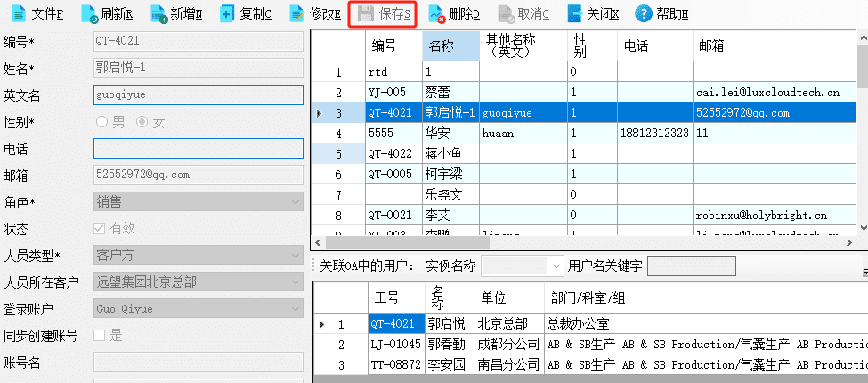Expand the 角色 role dropdown
The width and height of the screenshot is (868, 383).
coord(296,202)
